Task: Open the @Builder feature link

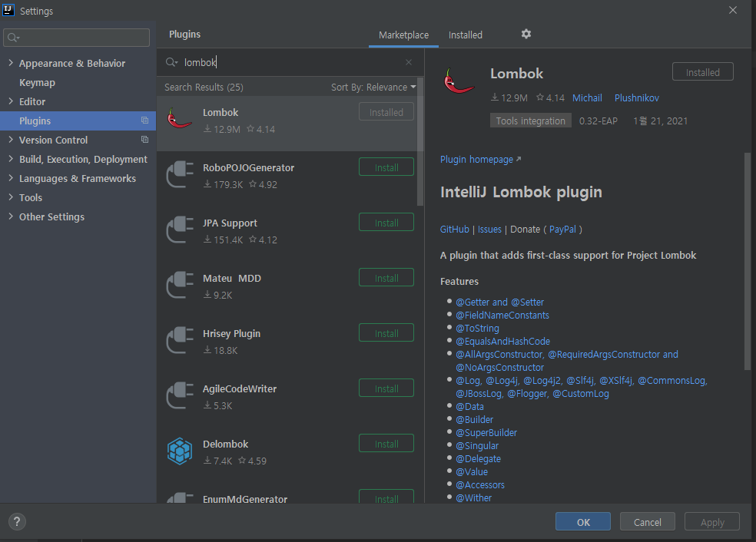Action: tap(475, 420)
